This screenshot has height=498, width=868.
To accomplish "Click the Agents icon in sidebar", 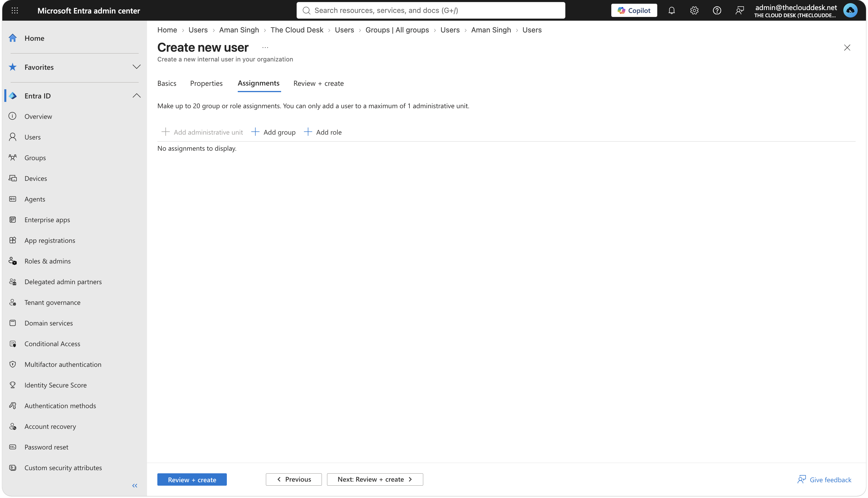I will 13,199.
